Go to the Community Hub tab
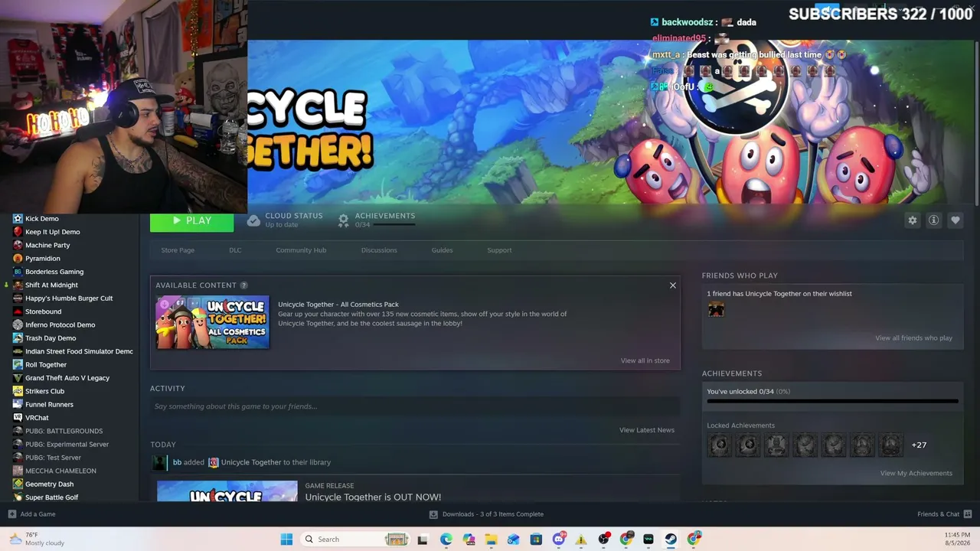 (x=301, y=250)
